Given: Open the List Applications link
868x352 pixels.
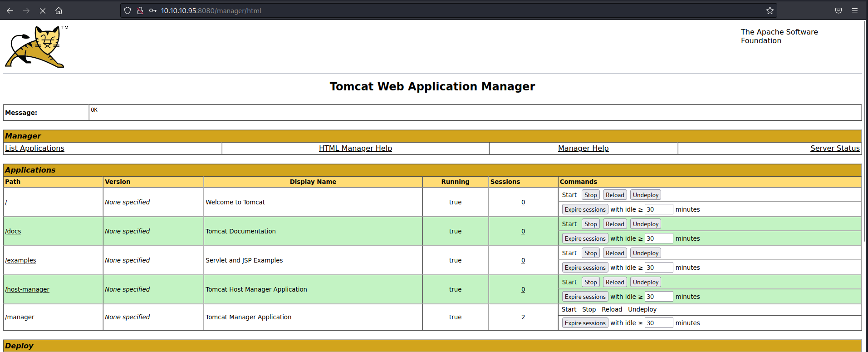Looking at the screenshot, I should [34, 148].
